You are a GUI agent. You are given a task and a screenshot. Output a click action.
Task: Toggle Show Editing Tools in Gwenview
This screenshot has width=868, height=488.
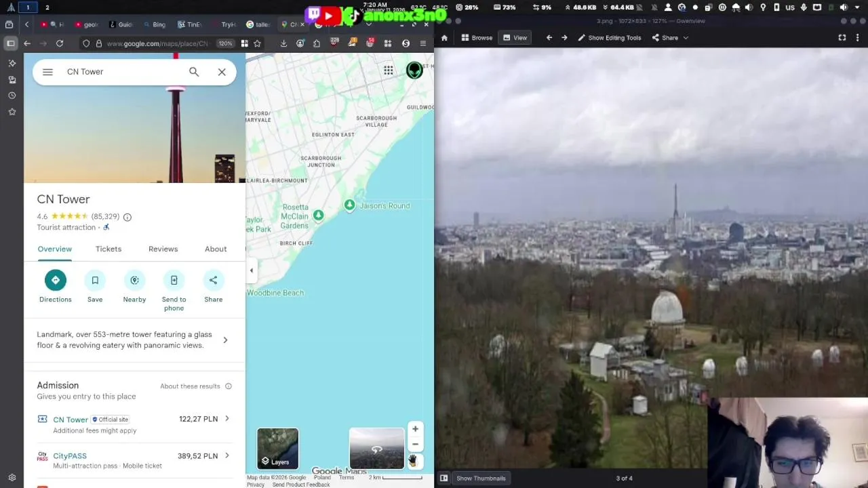[609, 38]
